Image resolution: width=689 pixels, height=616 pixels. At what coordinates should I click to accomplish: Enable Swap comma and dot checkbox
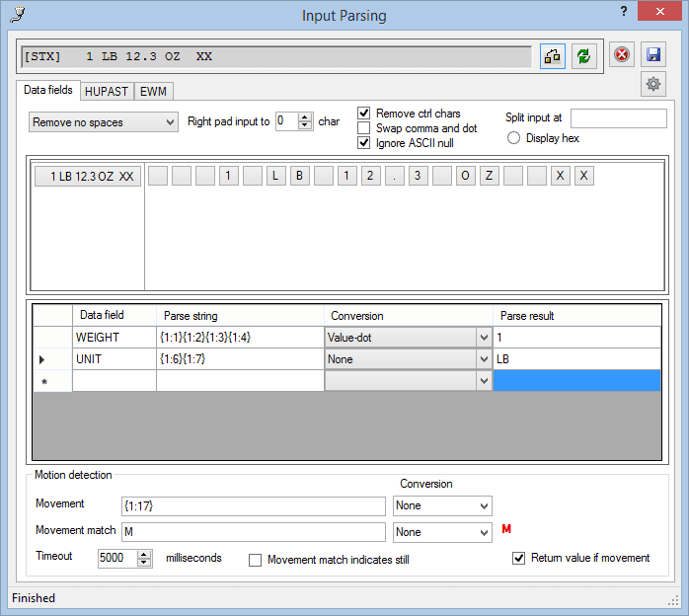point(364,128)
